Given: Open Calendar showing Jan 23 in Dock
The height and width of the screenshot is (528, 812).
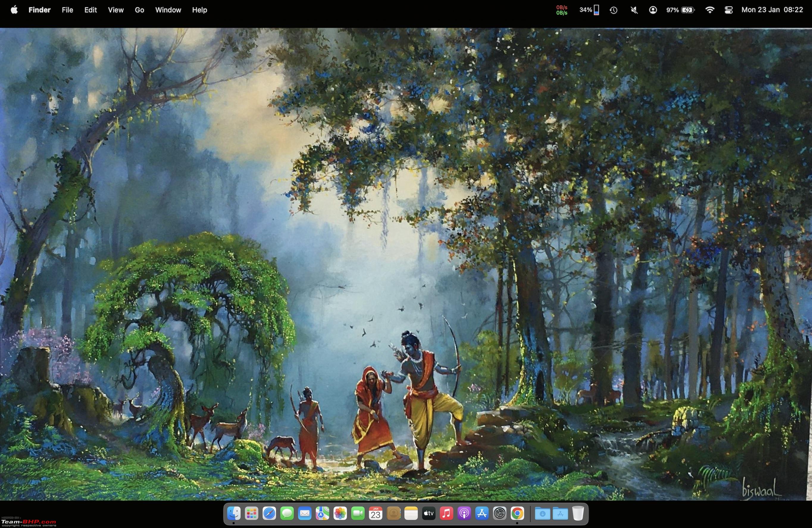Looking at the screenshot, I should 376,513.
